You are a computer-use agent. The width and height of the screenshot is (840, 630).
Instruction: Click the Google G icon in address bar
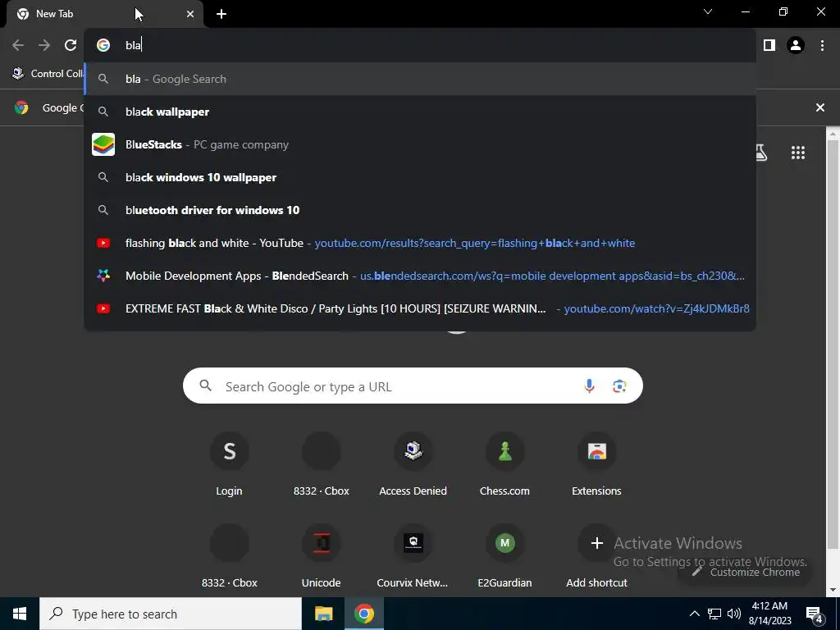pyautogui.click(x=103, y=45)
